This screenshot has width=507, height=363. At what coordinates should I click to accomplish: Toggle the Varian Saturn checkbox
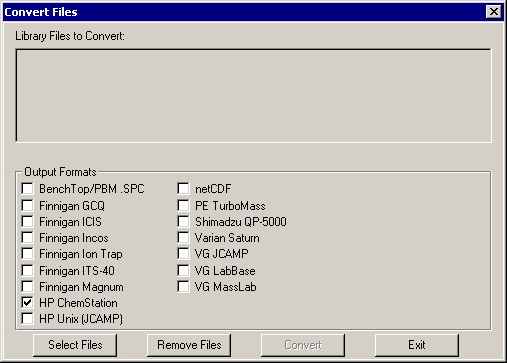[183, 238]
